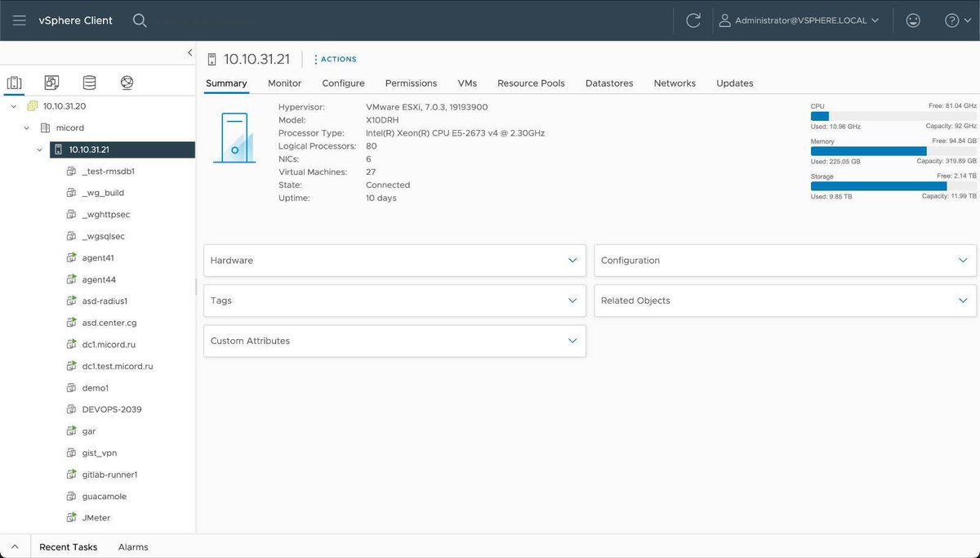This screenshot has width=980, height=558.
Task: Click the dc1.test.micord.ru VM icon
Action: click(71, 366)
